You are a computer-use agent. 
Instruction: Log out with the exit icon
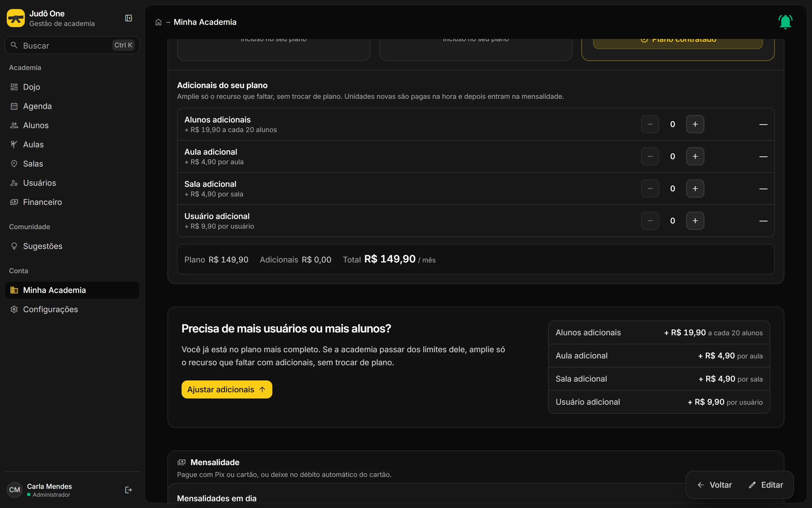point(128,490)
